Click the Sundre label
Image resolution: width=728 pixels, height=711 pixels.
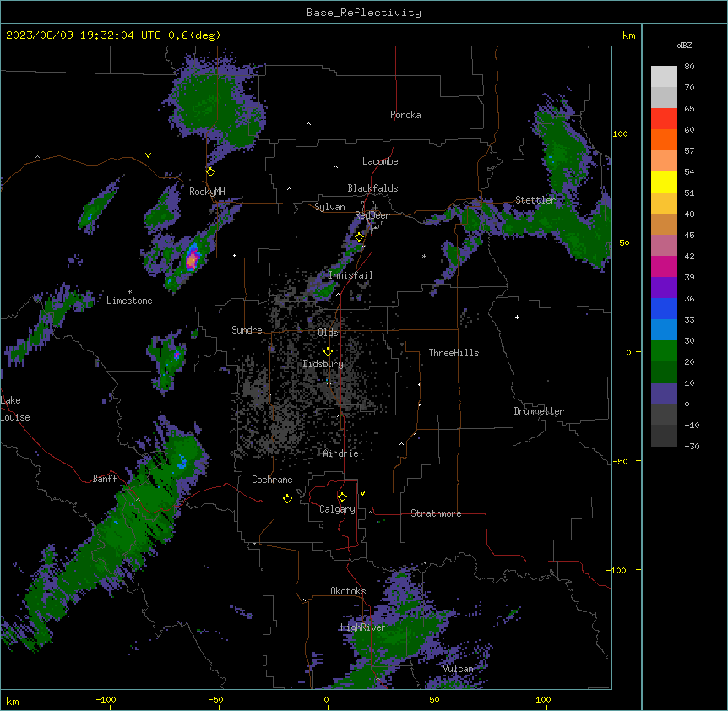coord(247,330)
